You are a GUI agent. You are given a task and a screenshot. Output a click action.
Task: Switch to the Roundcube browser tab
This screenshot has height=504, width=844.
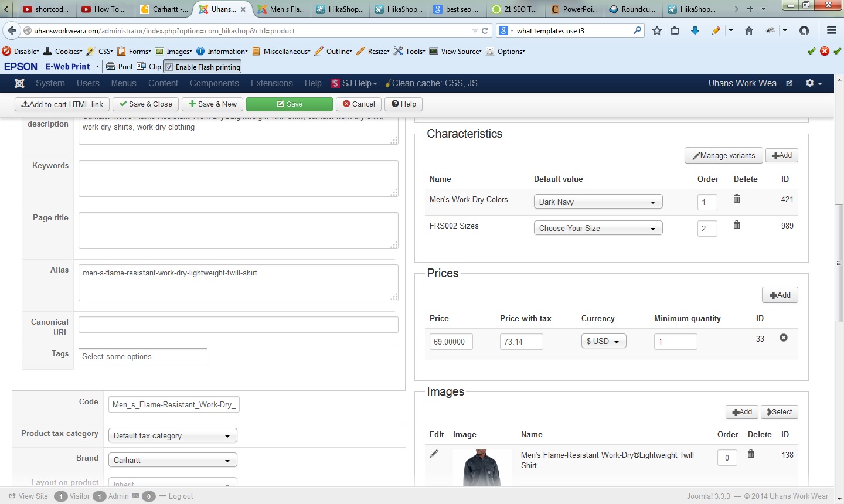(x=633, y=9)
